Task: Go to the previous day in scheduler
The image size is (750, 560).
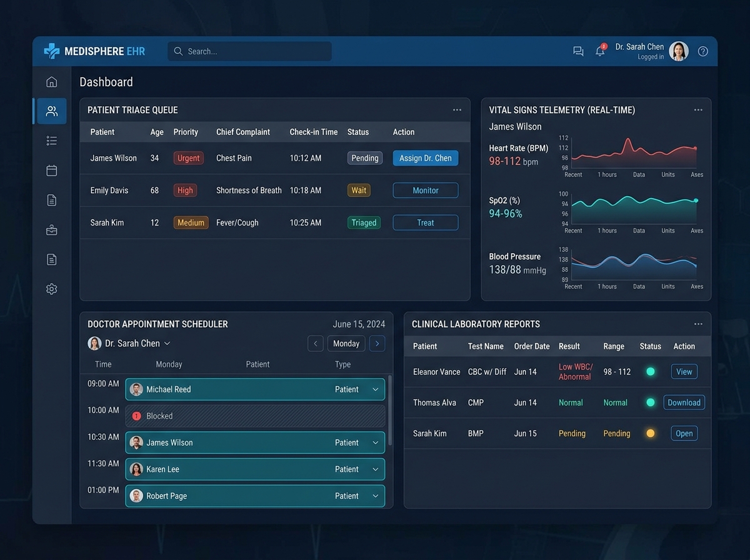Action: tap(316, 344)
